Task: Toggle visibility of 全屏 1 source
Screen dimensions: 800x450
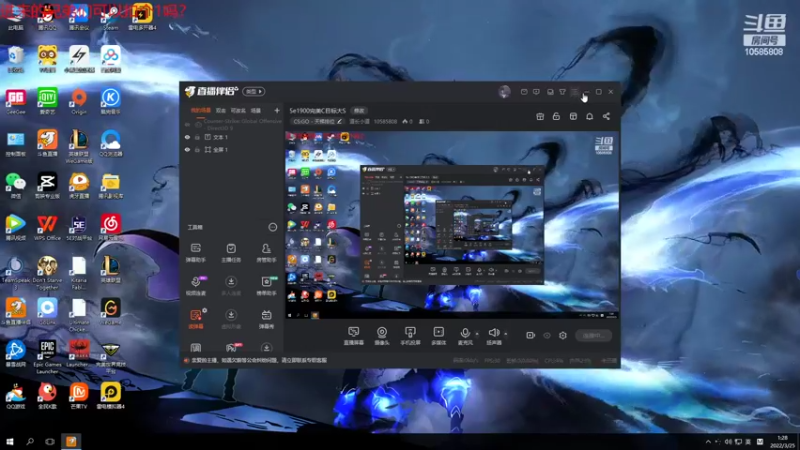Action: coord(187,149)
